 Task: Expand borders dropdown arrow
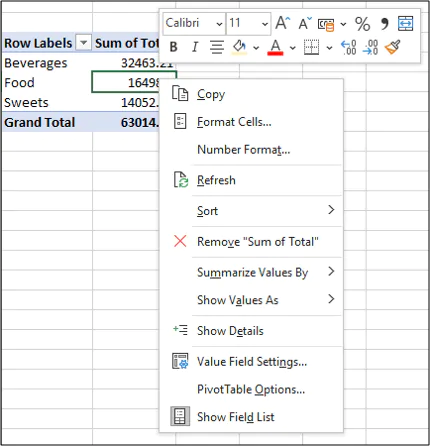pyautogui.click(x=329, y=48)
